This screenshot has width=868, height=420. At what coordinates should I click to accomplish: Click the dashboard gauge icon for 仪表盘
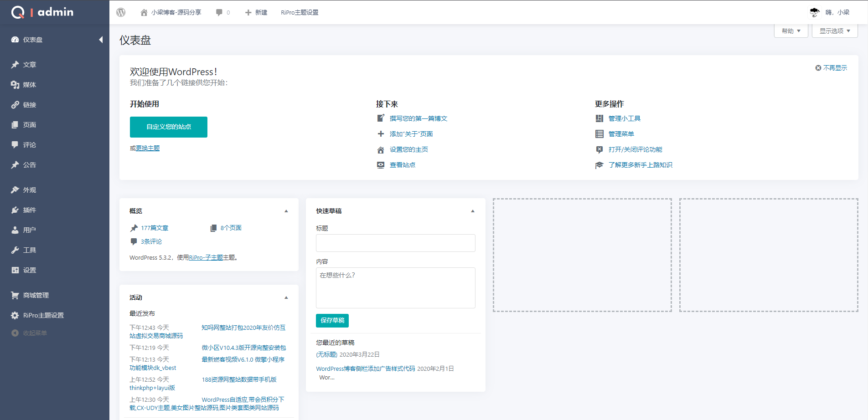pos(15,40)
